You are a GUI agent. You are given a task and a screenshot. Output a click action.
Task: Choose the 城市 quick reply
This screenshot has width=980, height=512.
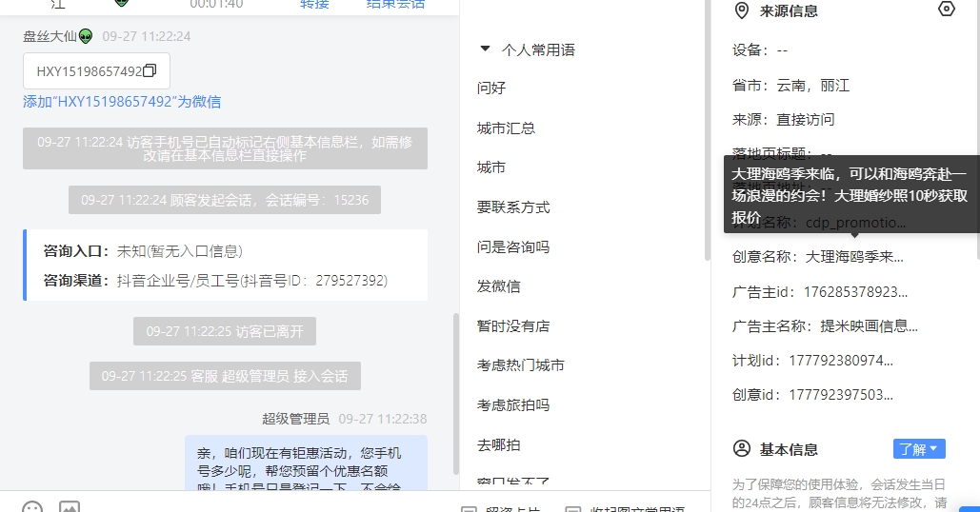click(491, 167)
